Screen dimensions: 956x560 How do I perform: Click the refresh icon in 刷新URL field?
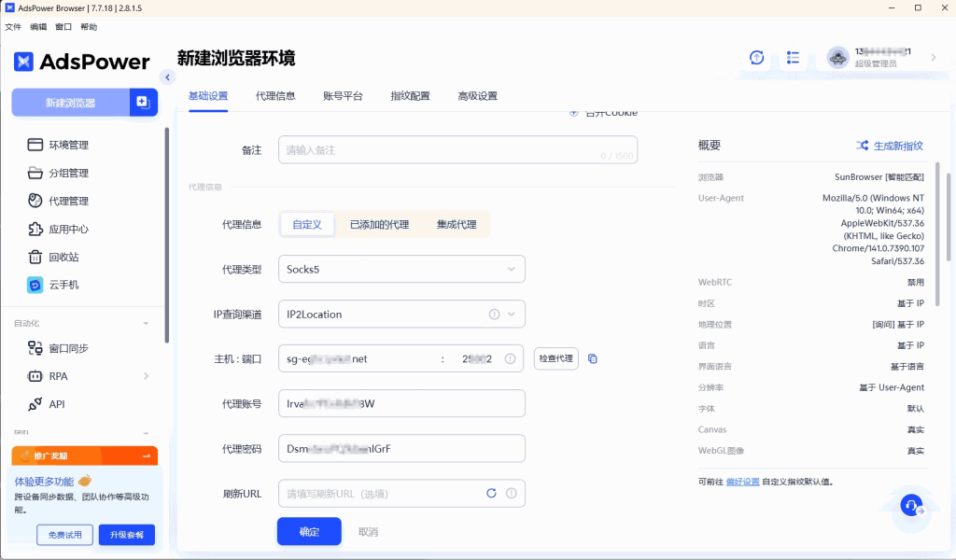(x=492, y=493)
